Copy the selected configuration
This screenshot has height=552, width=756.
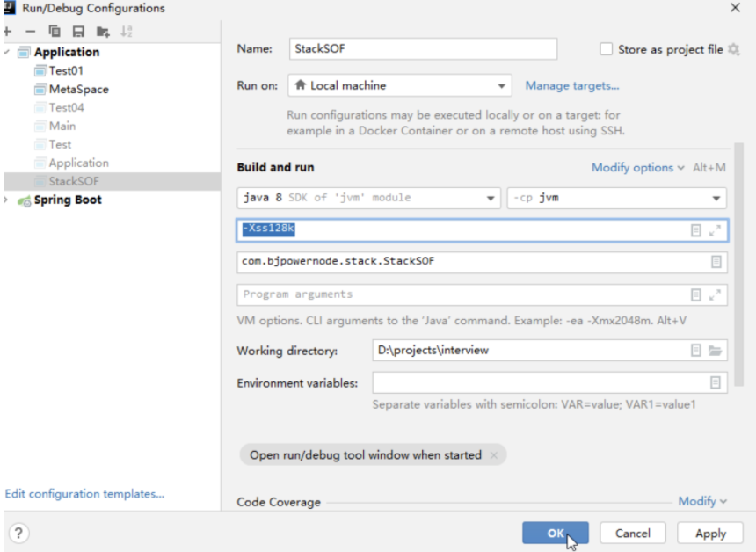tap(55, 32)
